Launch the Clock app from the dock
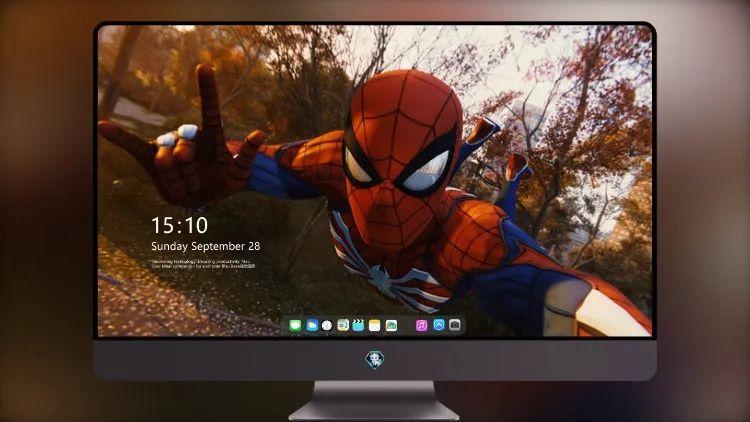750x422 pixels. (327, 326)
